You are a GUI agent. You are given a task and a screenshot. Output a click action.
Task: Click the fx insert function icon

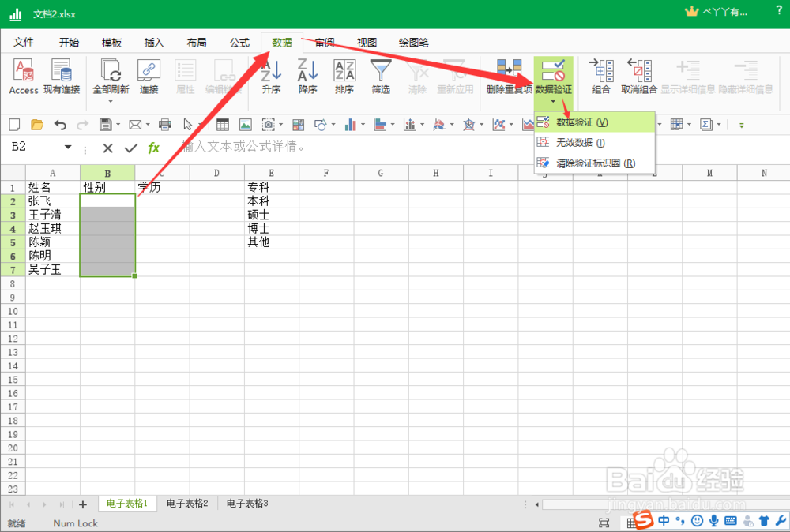tap(154, 148)
